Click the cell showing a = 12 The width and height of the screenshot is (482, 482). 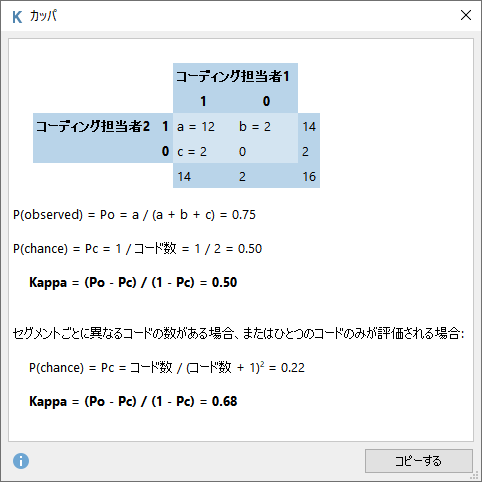pyautogui.click(x=196, y=127)
